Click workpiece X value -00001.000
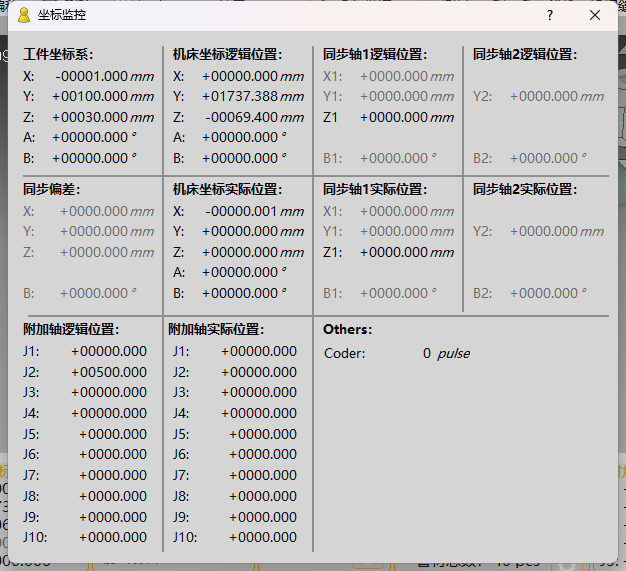Viewport: 626px width, 571px height. click(x=91, y=76)
